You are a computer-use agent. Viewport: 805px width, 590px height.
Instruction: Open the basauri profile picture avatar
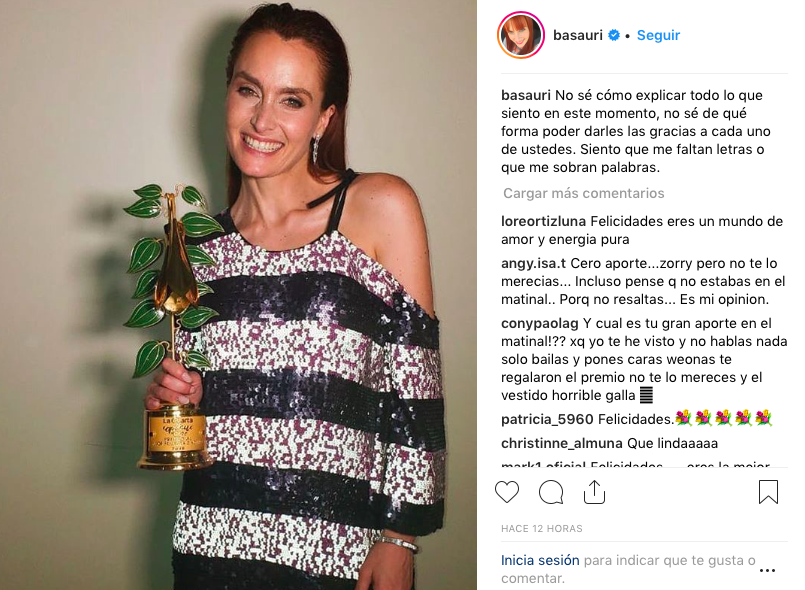[521, 35]
